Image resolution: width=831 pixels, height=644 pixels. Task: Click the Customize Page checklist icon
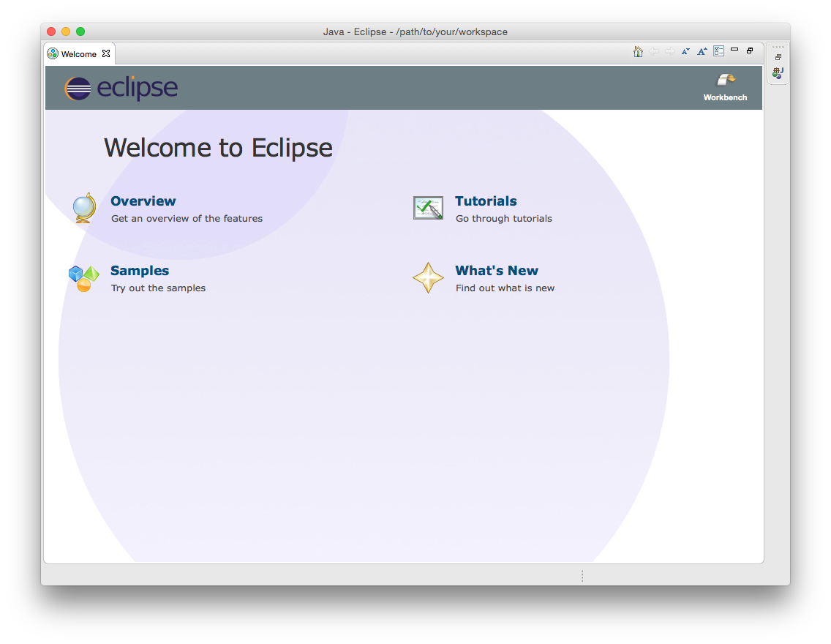[x=718, y=50]
